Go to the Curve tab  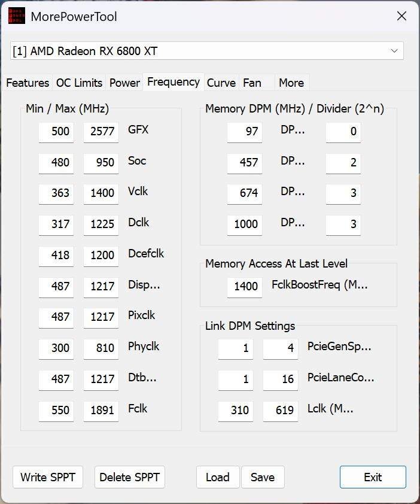pyautogui.click(x=221, y=83)
